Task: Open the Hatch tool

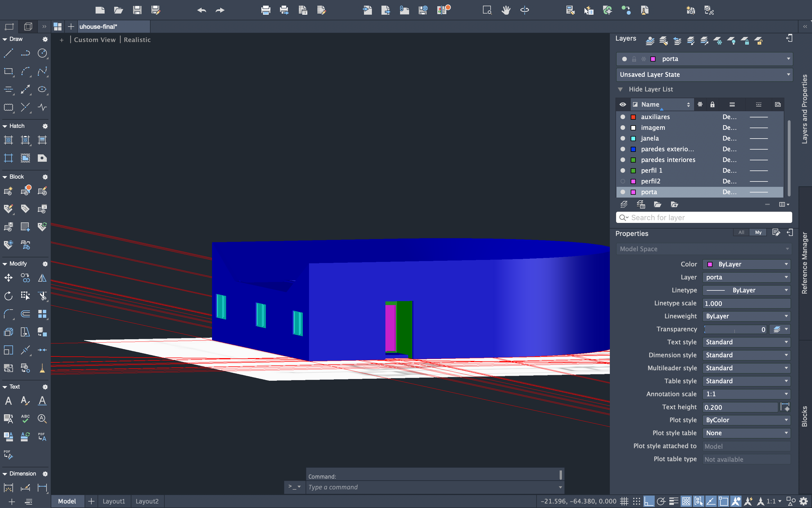Action: [x=8, y=140]
